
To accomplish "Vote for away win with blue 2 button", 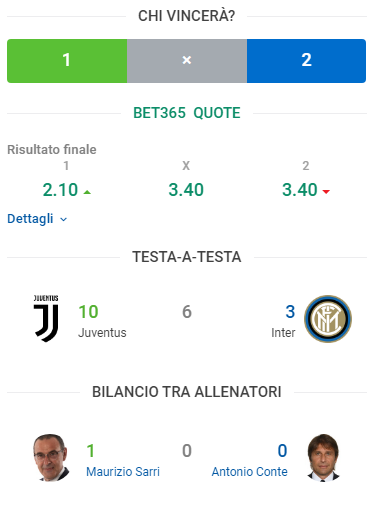I will (x=306, y=61).
